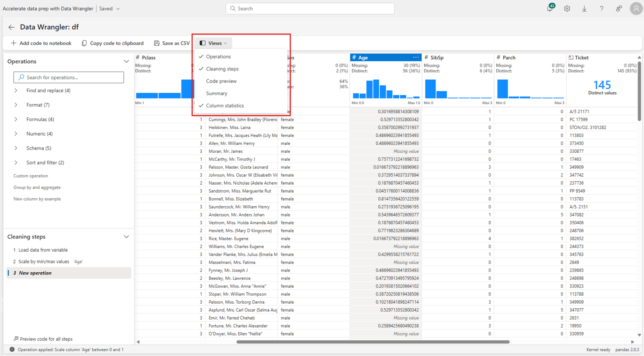Open help via the question mark icon
This screenshot has width=644, height=356.
[602, 8]
